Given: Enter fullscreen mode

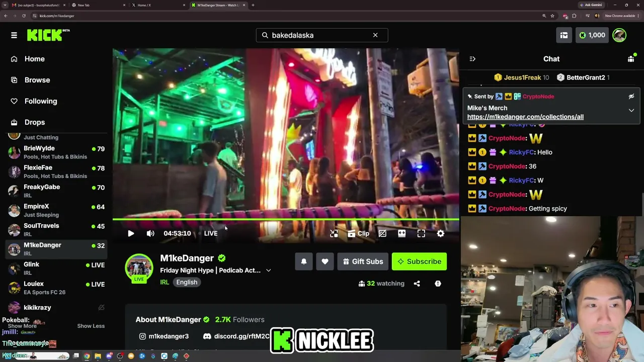Looking at the screenshot, I should coord(421,233).
